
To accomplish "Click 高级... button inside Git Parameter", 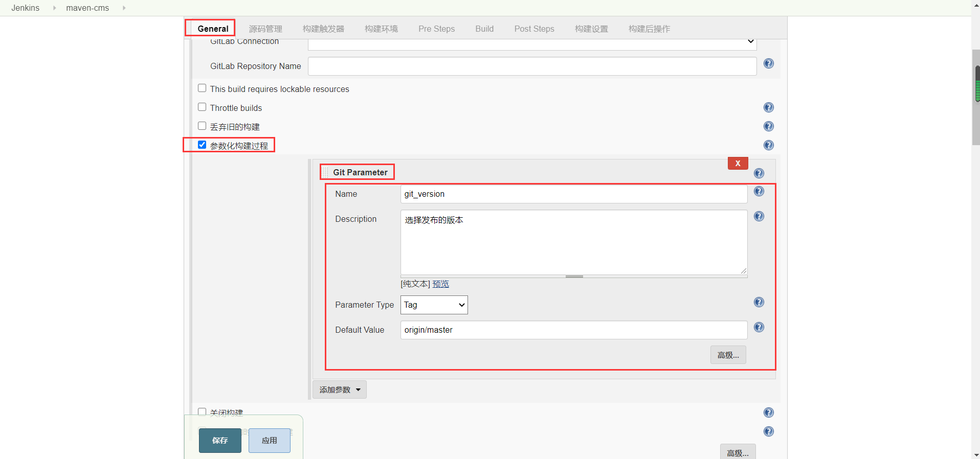I will point(728,355).
